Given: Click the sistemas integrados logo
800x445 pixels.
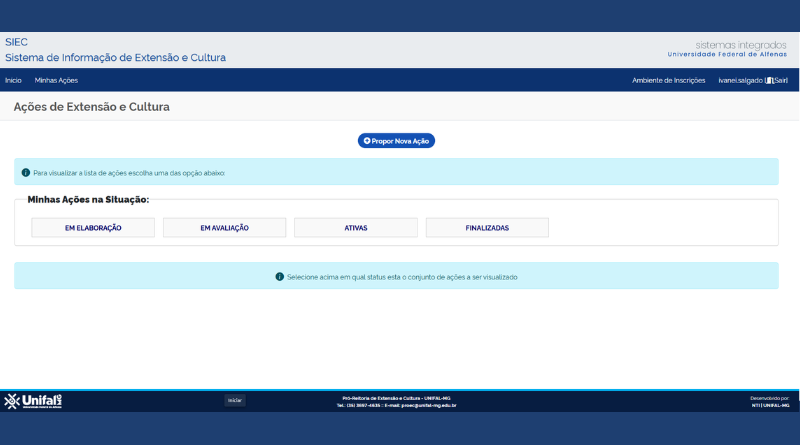Looking at the screenshot, I should pos(729,48).
